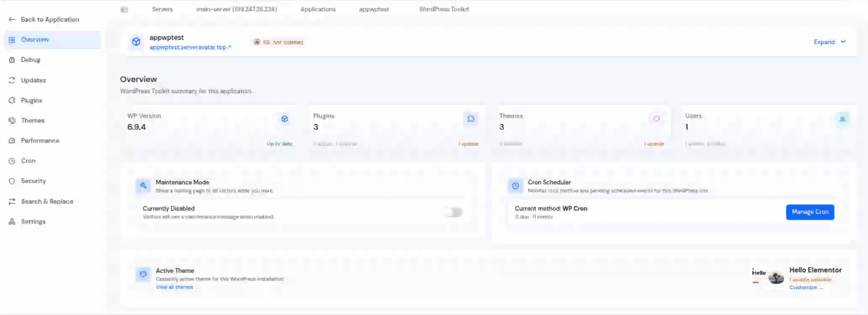This screenshot has height=315, width=868.
Task: Click the Current method: WP Cron text
Action: (x=551, y=208)
